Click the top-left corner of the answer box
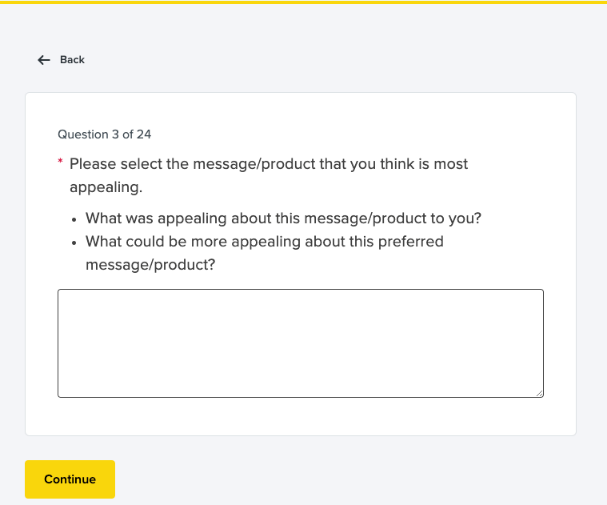Screen dimensions: 607x505 coord(60,292)
